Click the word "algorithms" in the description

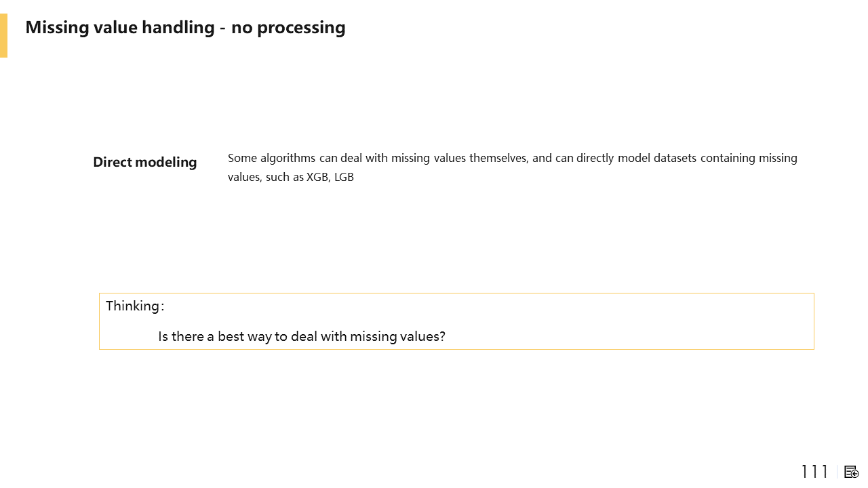click(288, 159)
